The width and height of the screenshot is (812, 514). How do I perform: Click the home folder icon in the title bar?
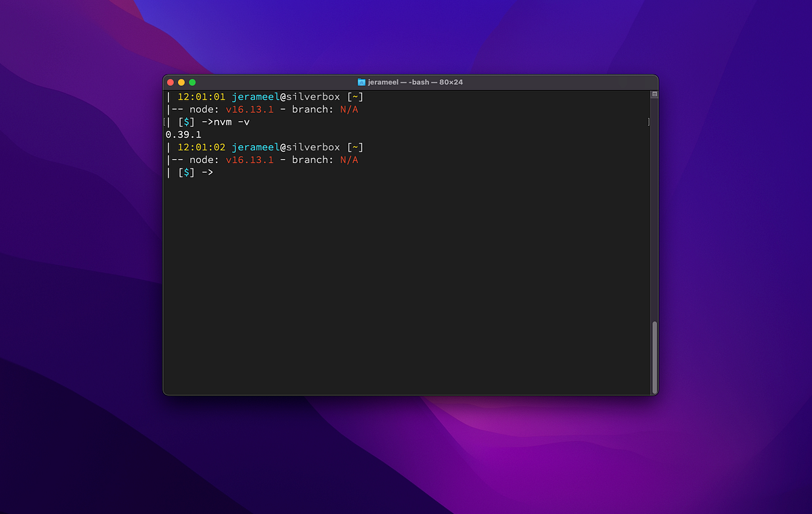pos(361,82)
